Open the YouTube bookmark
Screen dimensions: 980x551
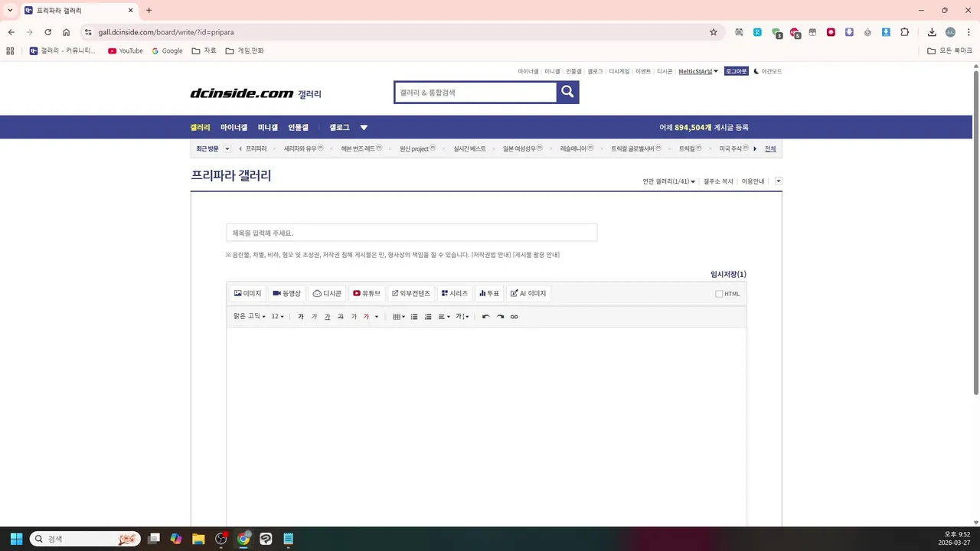pyautogui.click(x=126, y=51)
